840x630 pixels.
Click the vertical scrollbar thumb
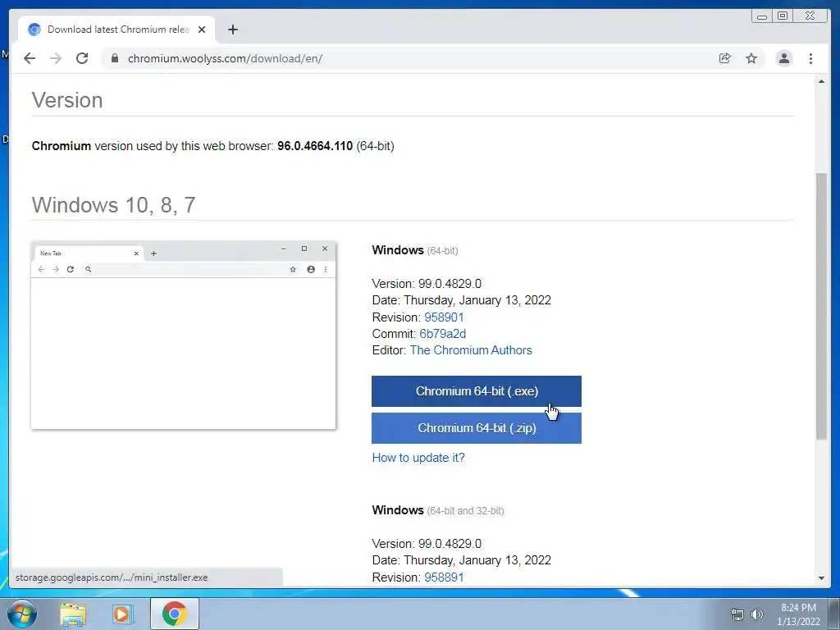point(821,306)
